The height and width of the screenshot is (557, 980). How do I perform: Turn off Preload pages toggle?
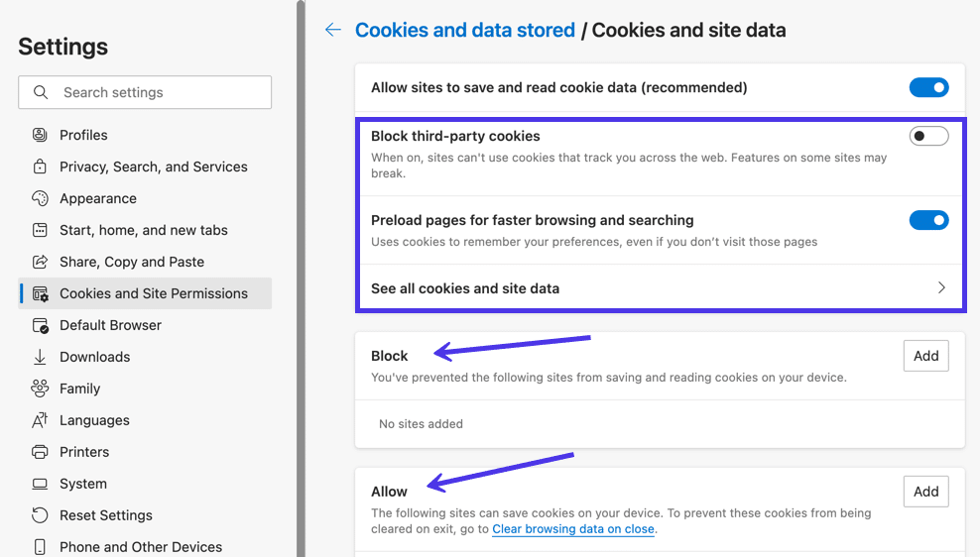click(x=928, y=220)
